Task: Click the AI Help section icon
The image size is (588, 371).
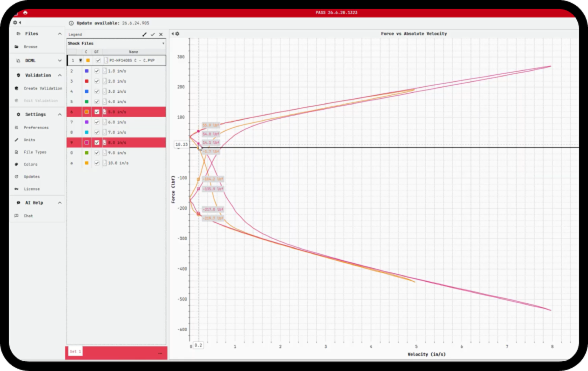Action: coord(18,203)
